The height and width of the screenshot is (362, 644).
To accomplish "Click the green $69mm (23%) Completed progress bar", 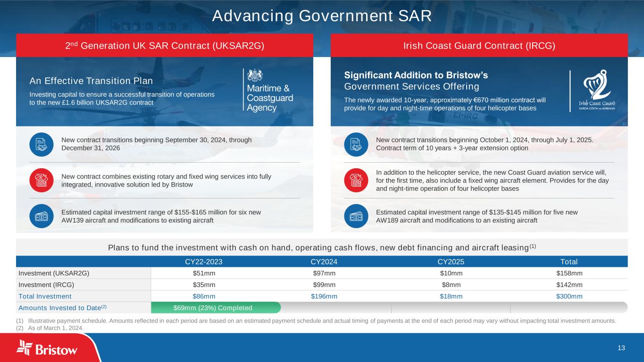I will pyautogui.click(x=216, y=308).
